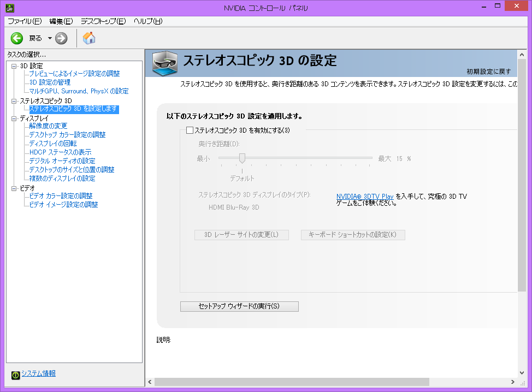Click the ディスプレイ category label
The width and height of the screenshot is (532, 392).
click(34, 118)
